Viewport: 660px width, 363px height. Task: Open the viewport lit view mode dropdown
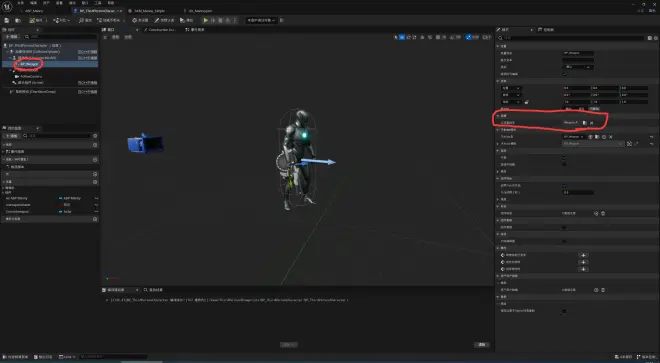point(128,37)
